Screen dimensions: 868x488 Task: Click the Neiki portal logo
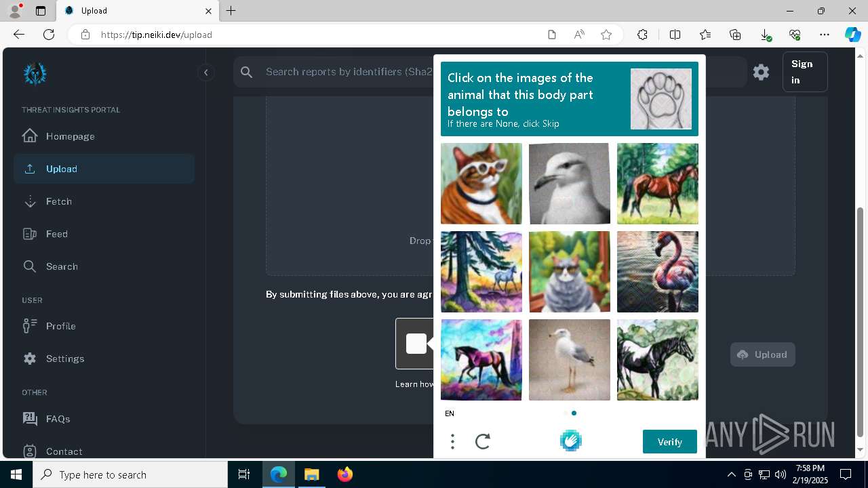35,73
